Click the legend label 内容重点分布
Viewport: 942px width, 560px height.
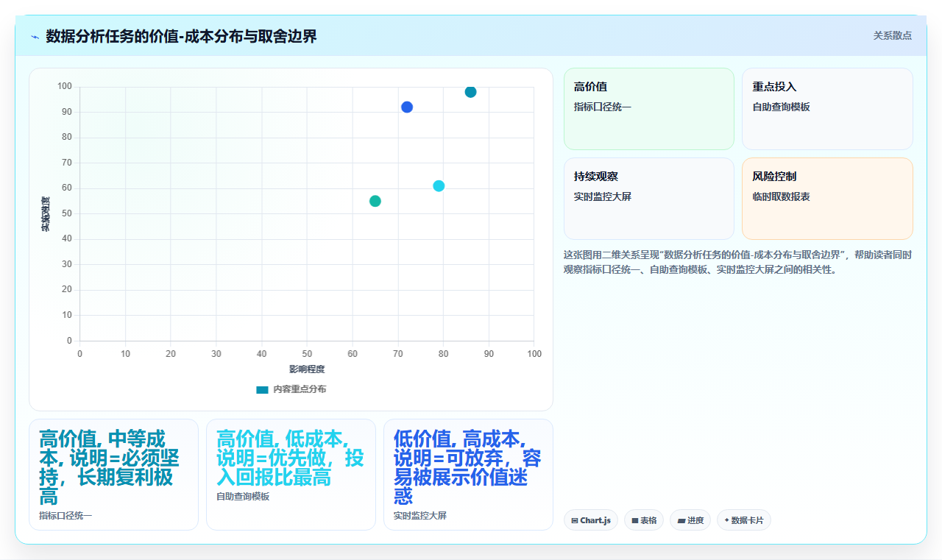[x=300, y=389]
